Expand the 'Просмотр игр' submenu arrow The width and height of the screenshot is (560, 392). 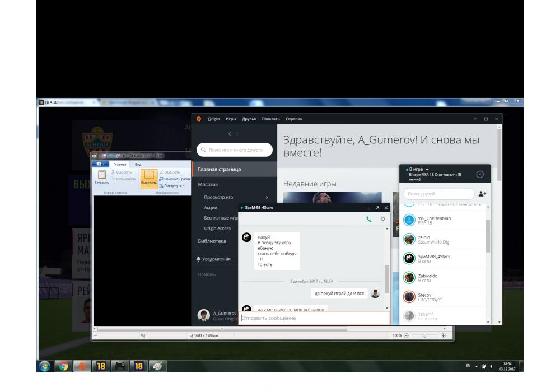point(267,197)
